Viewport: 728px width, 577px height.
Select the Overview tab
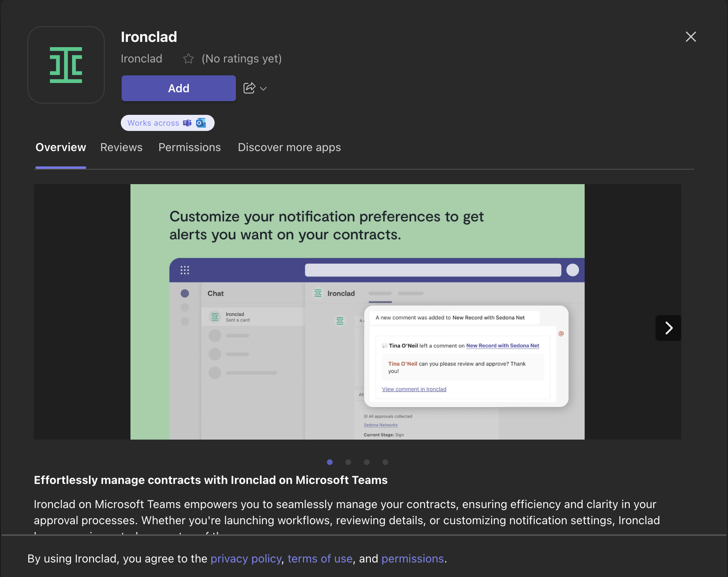coord(60,147)
